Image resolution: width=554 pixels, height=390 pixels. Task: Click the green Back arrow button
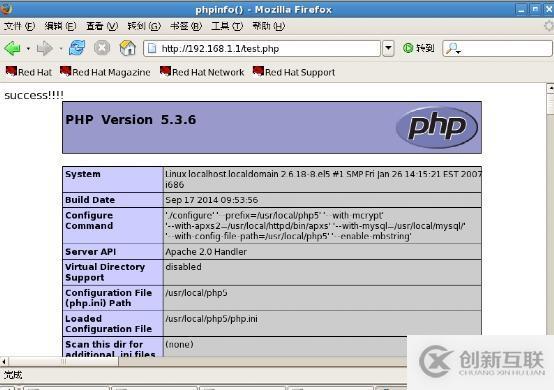pos(13,48)
